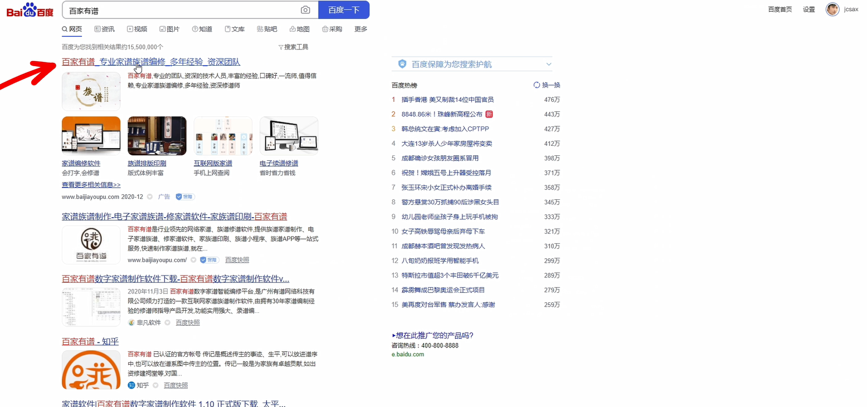The image size is (868, 407).
Task: Switch to the 知道 tab
Action: pos(202,29)
